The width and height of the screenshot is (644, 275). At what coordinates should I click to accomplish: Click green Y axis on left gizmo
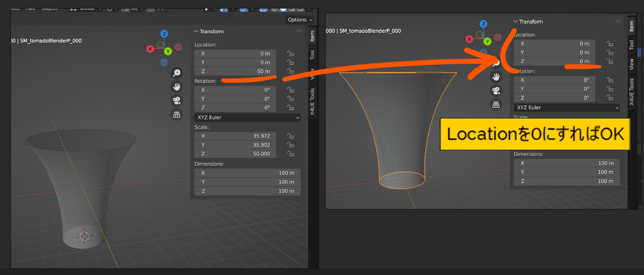tap(168, 51)
